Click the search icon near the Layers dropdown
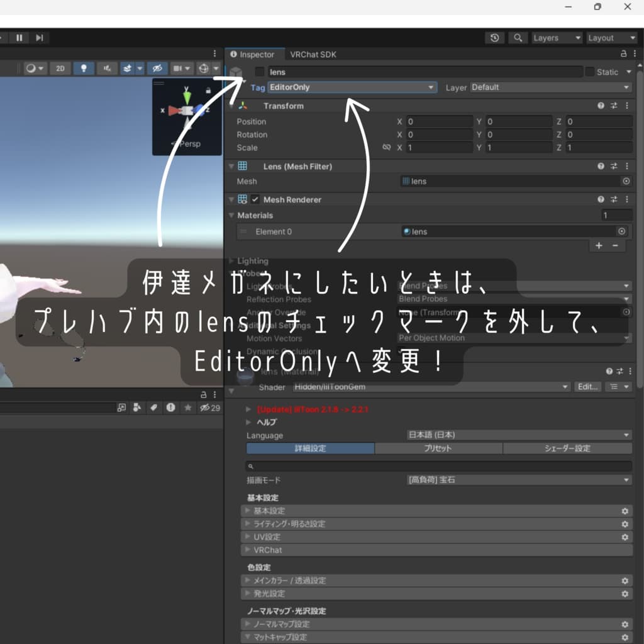The height and width of the screenshot is (644, 644). pos(518,38)
